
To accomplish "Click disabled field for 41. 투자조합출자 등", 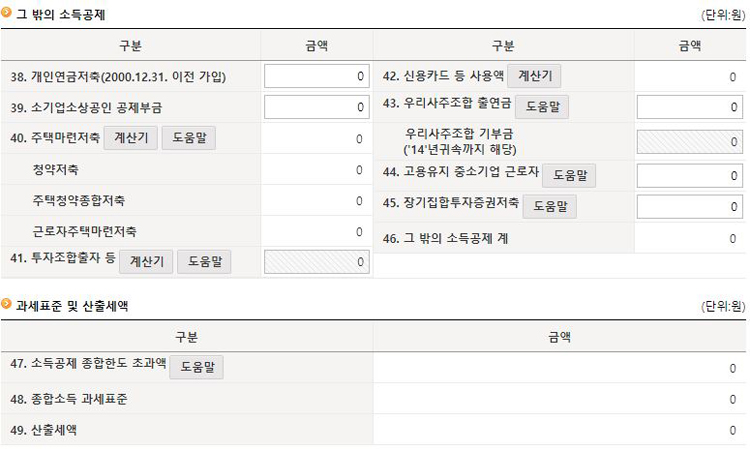I will [x=318, y=262].
